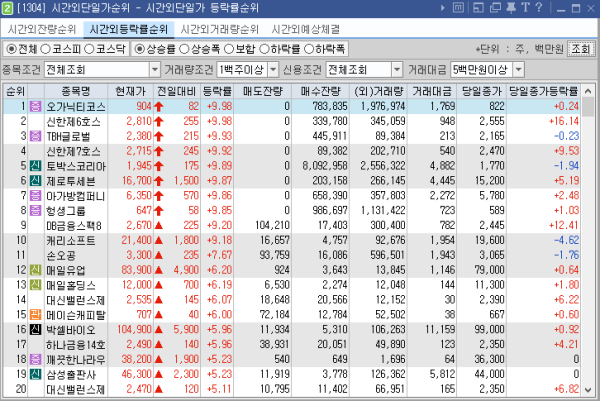Switch to 시간외등락률순위 tab
This screenshot has height=401, width=600.
tap(129, 29)
